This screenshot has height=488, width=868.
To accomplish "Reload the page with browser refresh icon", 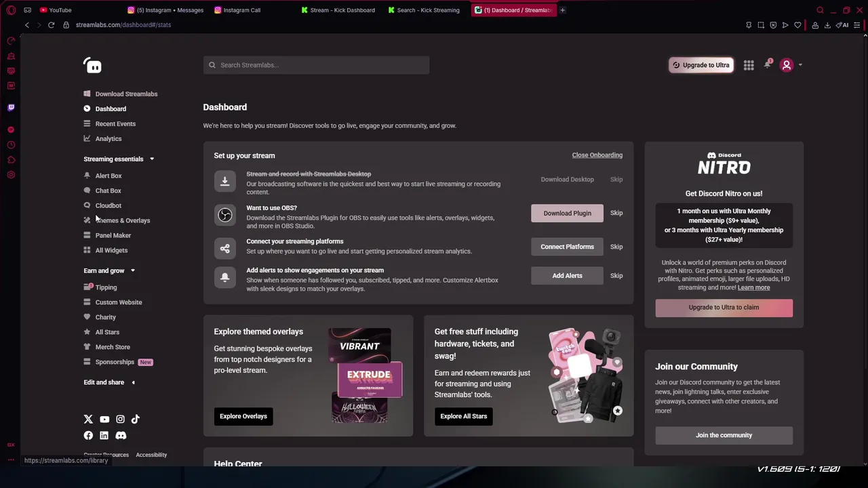I will [51, 25].
